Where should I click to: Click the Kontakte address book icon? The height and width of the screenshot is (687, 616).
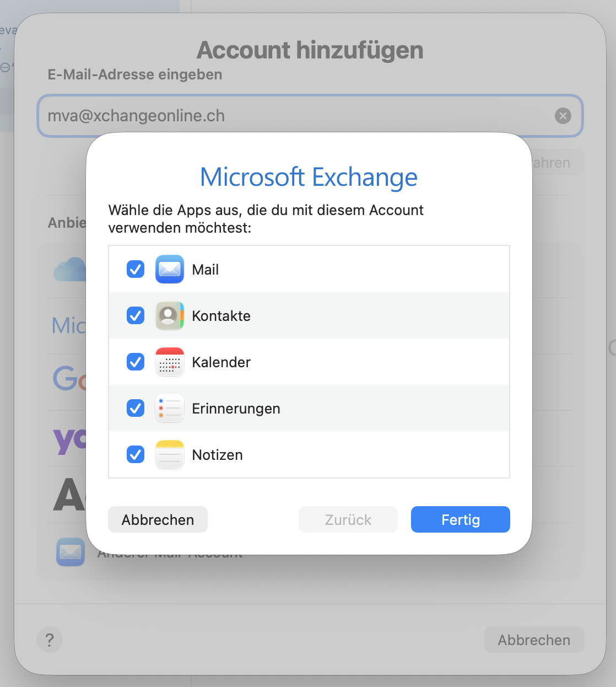click(170, 315)
